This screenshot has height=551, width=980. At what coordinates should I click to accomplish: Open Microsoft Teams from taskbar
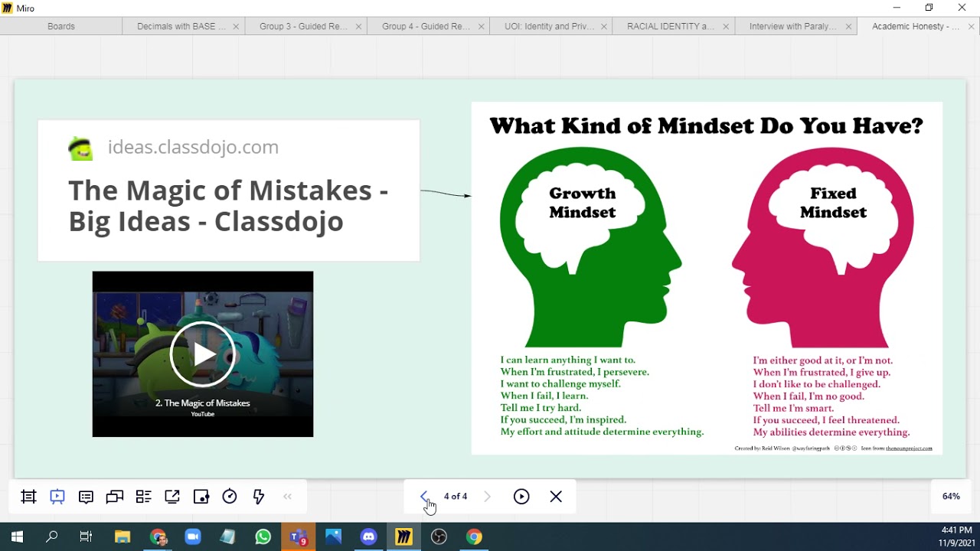(x=298, y=536)
